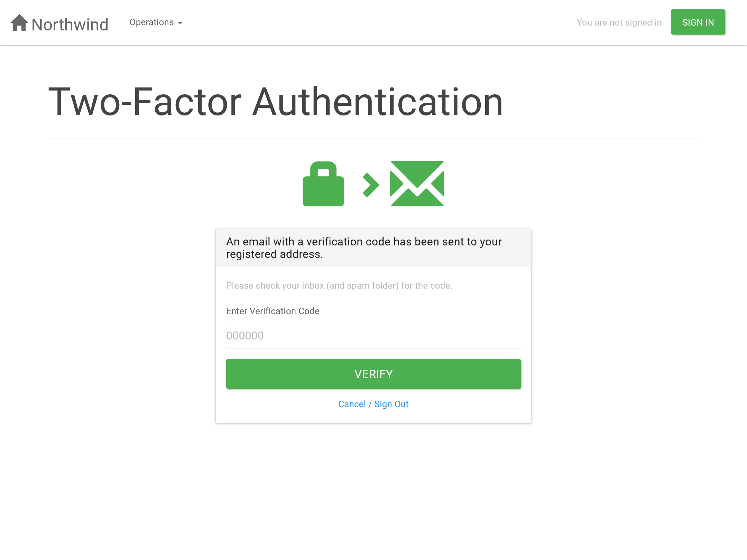Click the check inbox and spam hint text
Viewport: 747px width, 560px height.
coord(339,286)
